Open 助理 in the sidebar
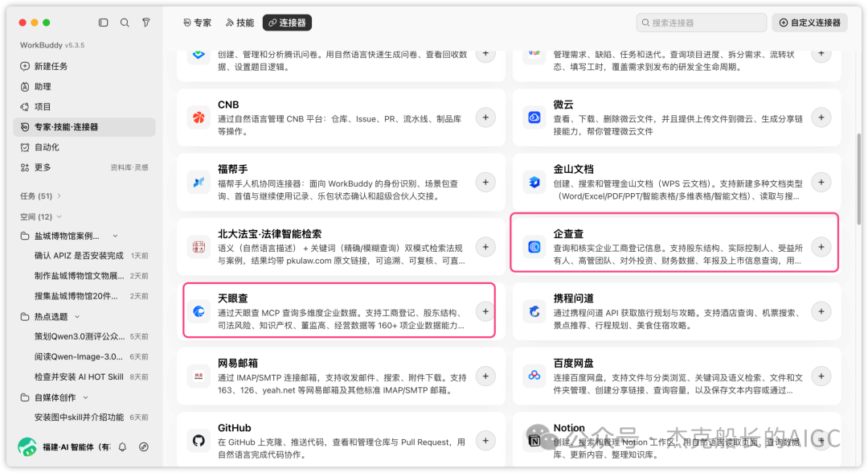Screen dimensions: 868x473 (84, 86)
